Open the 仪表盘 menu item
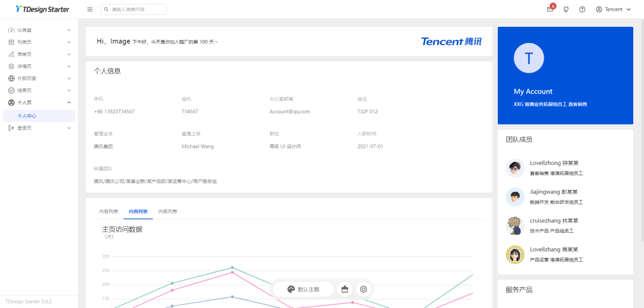The width and height of the screenshot is (644, 308). 39,30
